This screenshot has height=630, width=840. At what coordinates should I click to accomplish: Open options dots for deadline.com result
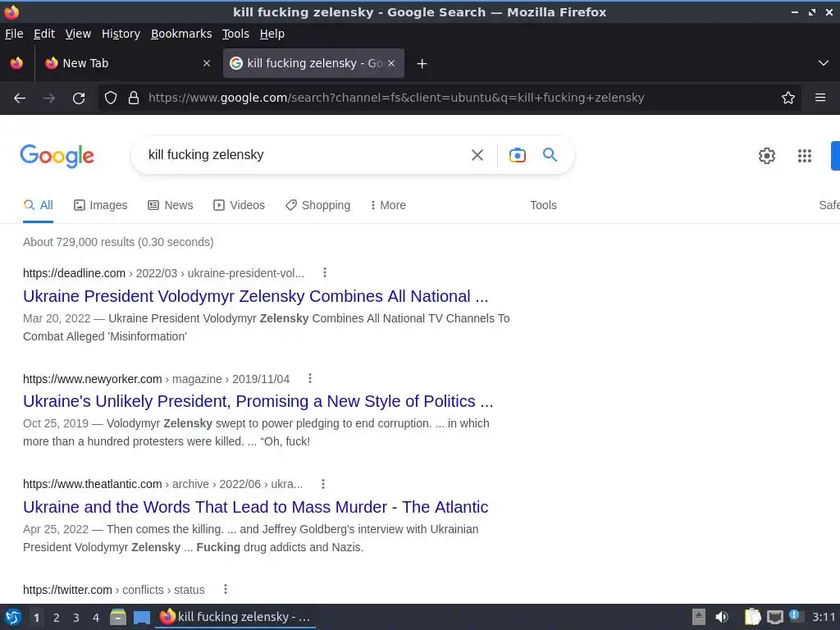[325, 272]
